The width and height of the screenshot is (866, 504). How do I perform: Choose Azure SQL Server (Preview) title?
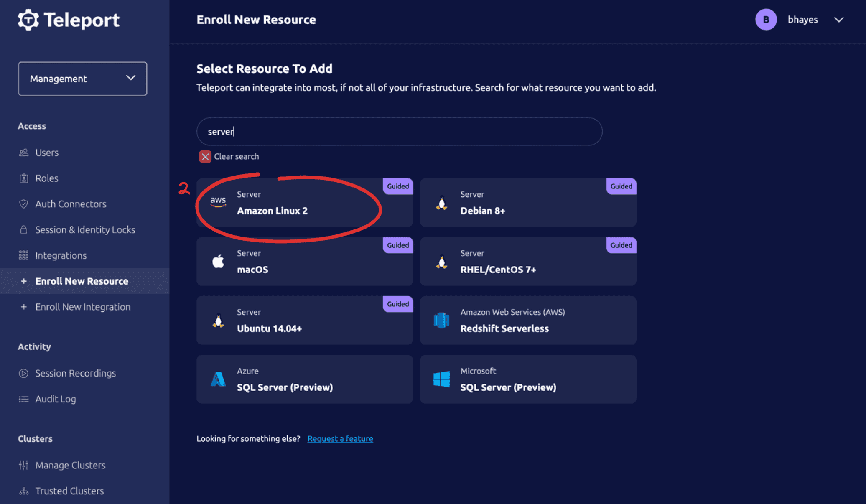tap(285, 387)
